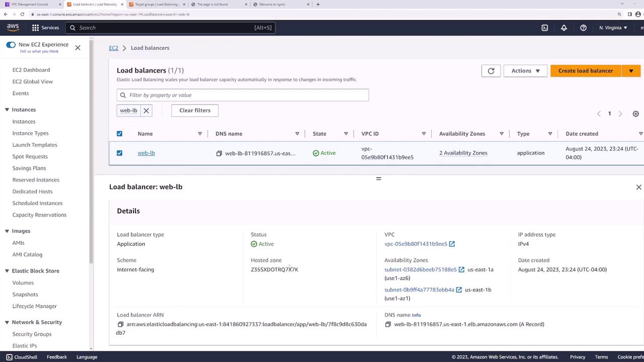Open the Feedback footer link
The width and height of the screenshot is (644, 362).
pos(57,357)
